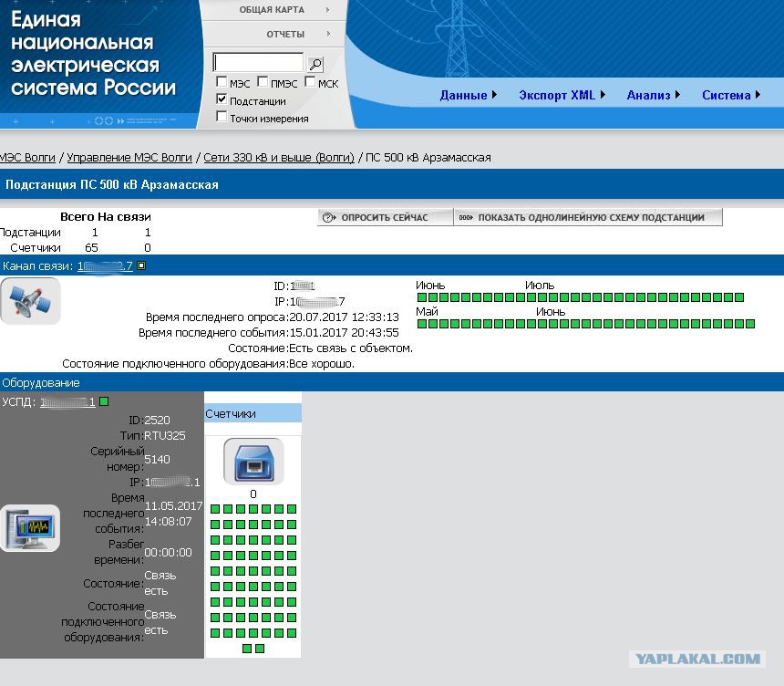Viewport: 784px width, 686px height.
Task: Toggle the ПМЭС checkbox
Action: tap(263, 81)
